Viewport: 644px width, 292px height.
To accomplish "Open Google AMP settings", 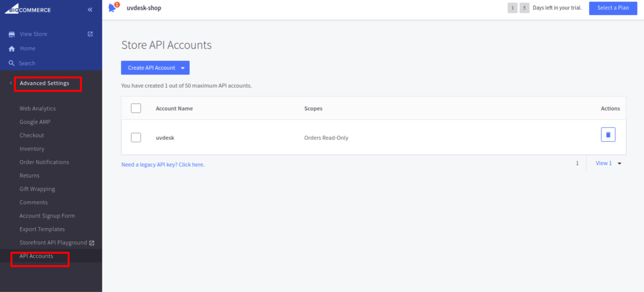I will (x=35, y=122).
